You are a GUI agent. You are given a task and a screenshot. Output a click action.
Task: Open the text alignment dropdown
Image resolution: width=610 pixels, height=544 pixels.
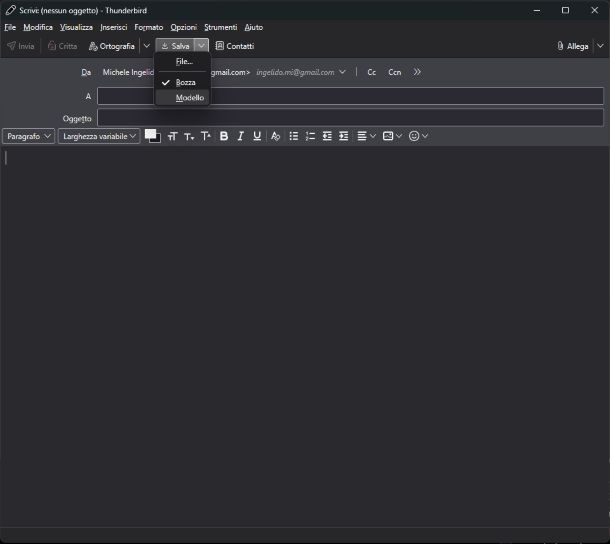coord(365,136)
